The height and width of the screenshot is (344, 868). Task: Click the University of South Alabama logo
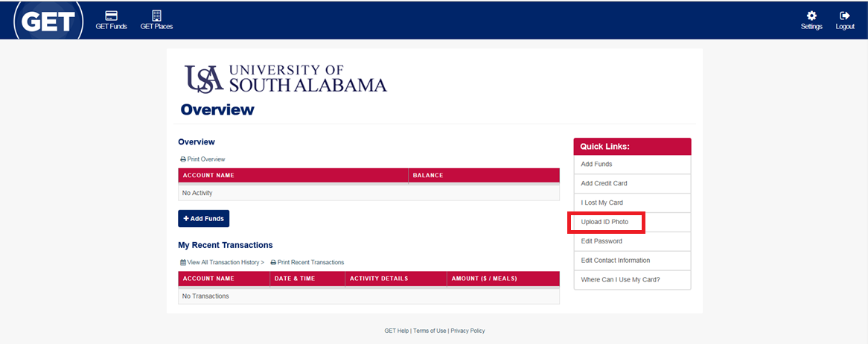click(286, 78)
